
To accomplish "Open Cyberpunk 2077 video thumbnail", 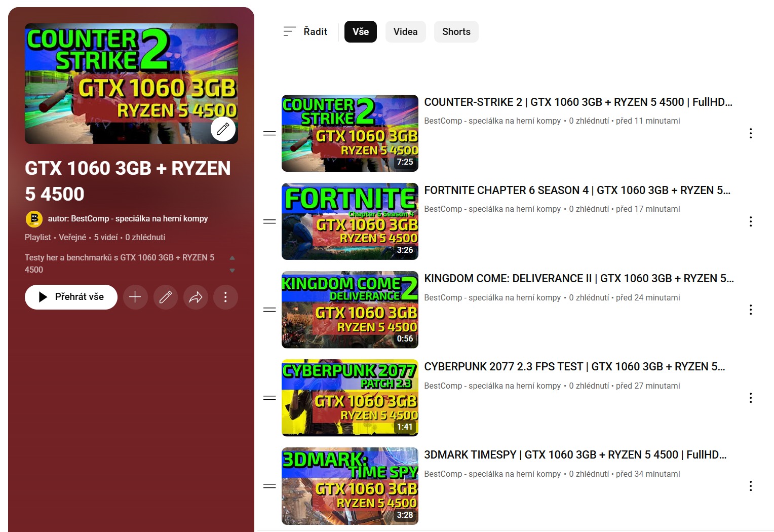I will tap(350, 398).
